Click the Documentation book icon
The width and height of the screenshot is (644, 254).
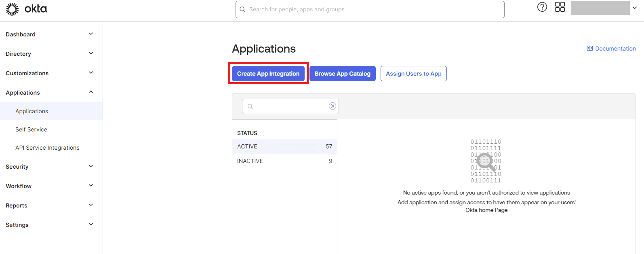click(589, 49)
